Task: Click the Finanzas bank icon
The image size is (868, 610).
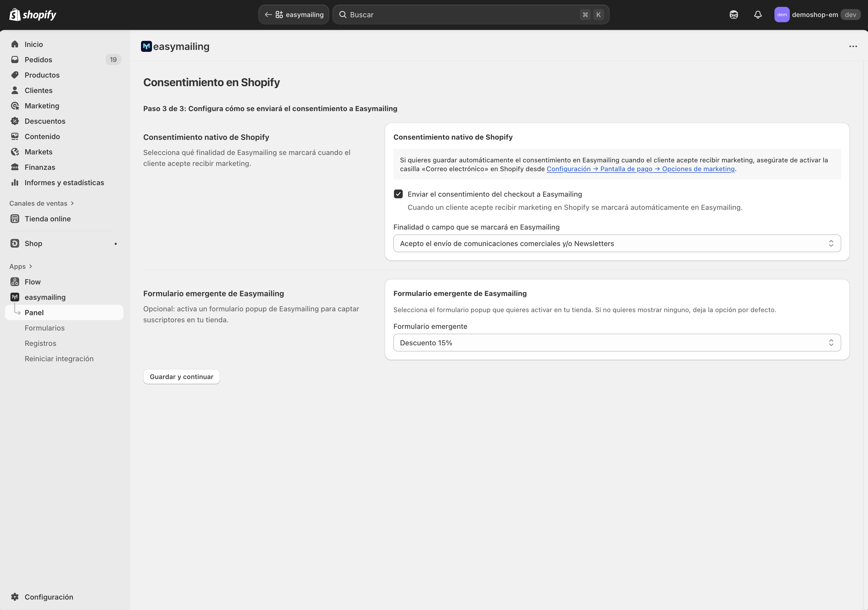Action: pyautogui.click(x=15, y=167)
